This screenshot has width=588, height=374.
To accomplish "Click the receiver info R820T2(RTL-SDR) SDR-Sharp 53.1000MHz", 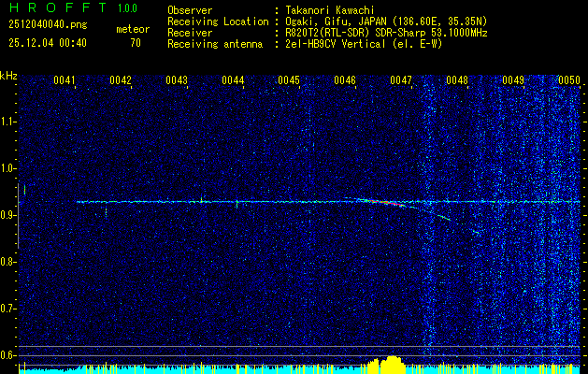I will [x=386, y=33].
